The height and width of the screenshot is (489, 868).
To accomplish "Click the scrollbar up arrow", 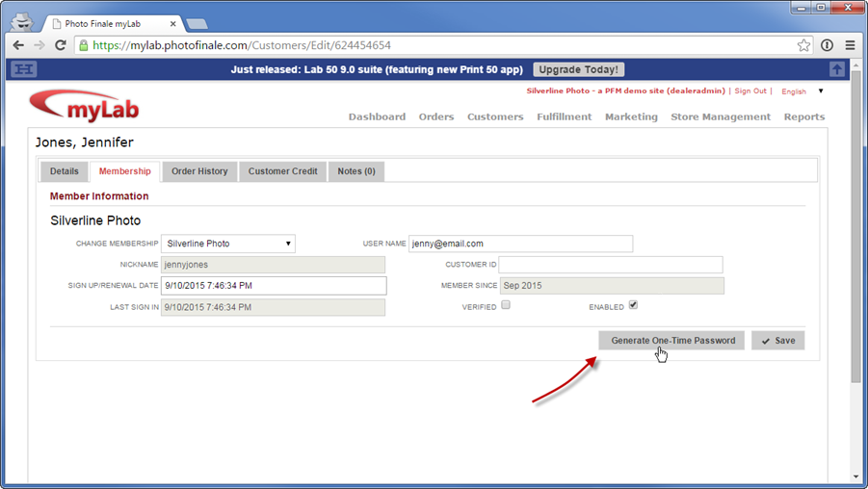I will [x=856, y=64].
